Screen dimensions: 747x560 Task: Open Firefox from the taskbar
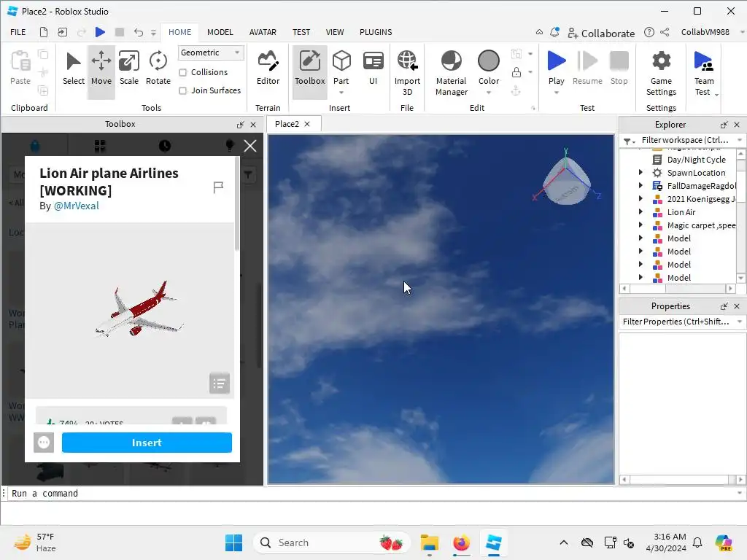pyautogui.click(x=461, y=542)
